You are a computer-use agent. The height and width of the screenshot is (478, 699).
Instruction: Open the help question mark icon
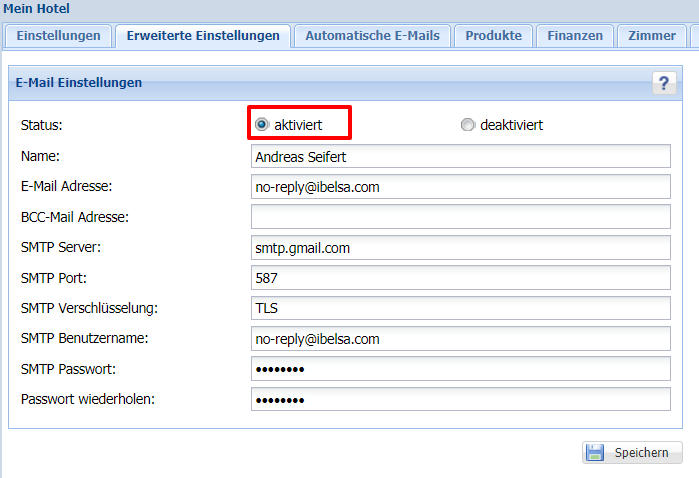point(665,83)
